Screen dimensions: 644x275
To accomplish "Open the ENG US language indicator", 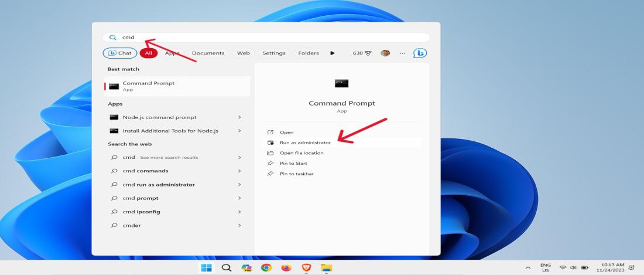I will [546, 268].
